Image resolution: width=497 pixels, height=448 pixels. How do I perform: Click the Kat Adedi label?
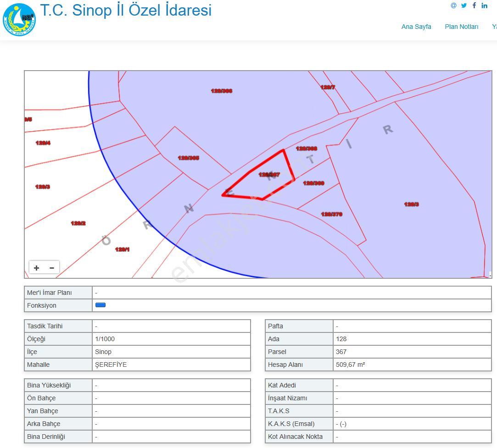click(282, 385)
